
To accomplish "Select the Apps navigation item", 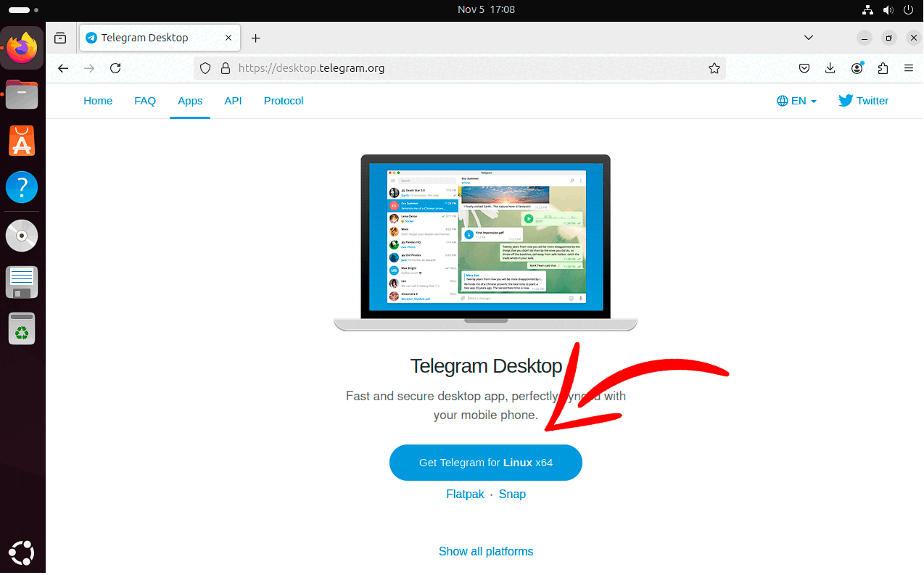I will [190, 101].
